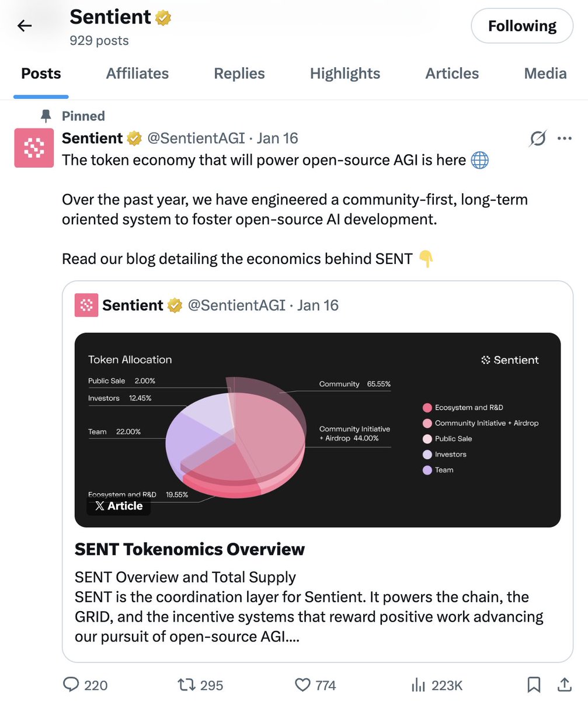Click the Sentient pink profile avatar

[34, 148]
